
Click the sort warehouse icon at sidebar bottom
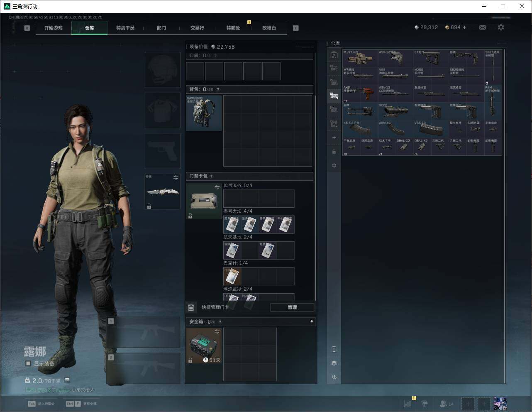point(334,377)
